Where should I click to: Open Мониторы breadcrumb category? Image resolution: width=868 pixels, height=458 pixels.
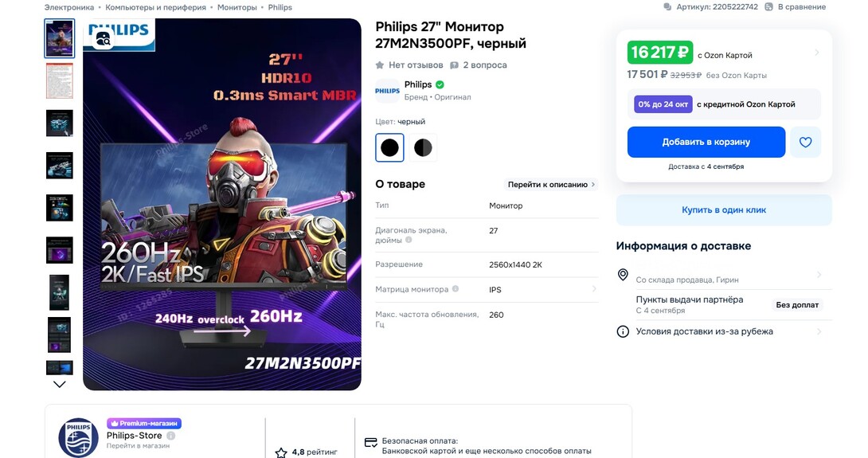(x=237, y=7)
